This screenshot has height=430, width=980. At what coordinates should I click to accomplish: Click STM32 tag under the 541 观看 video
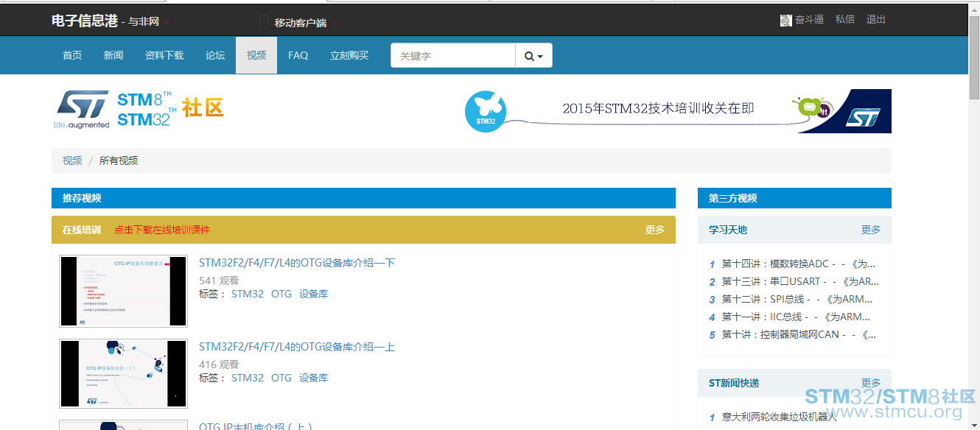coord(248,294)
